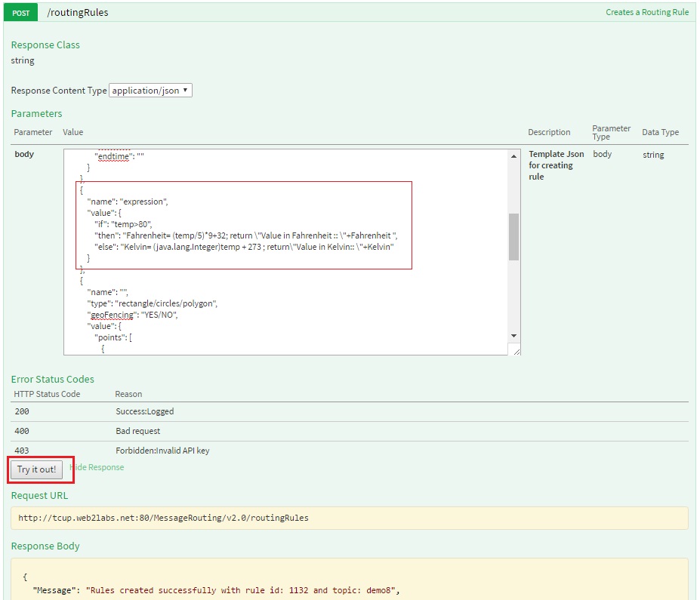700x600 pixels.
Task: Select the Request URL text box
Action: click(350, 518)
